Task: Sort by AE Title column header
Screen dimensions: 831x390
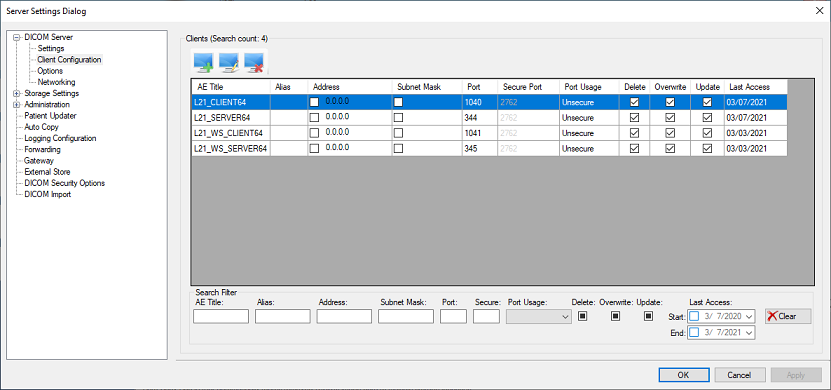Action: (x=231, y=87)
